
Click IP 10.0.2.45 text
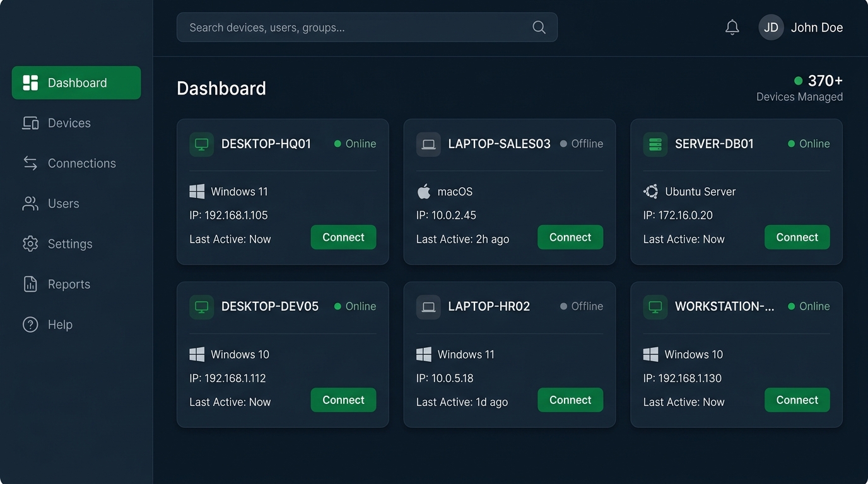tap(446, 216)
